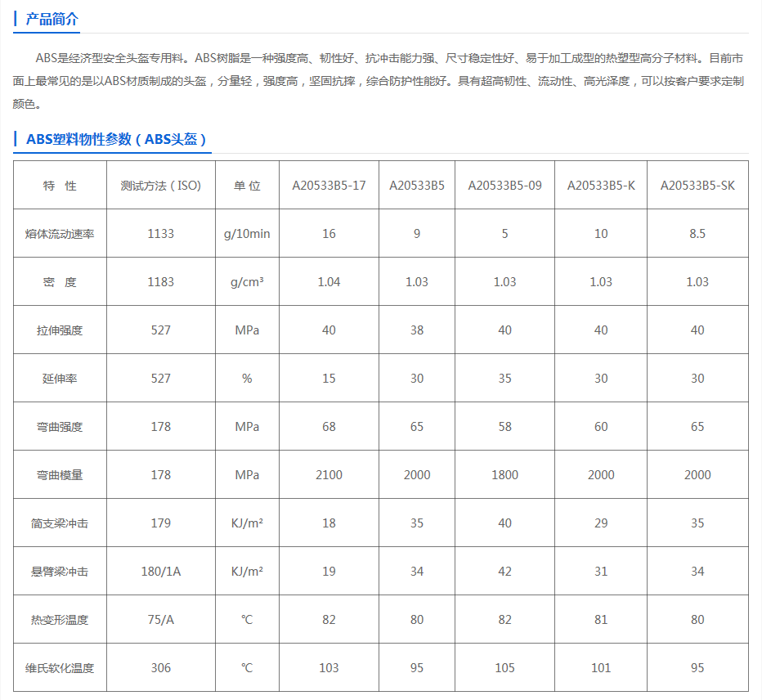Click the A20533B5 column header
762x700 pixels.
point(417,186)
